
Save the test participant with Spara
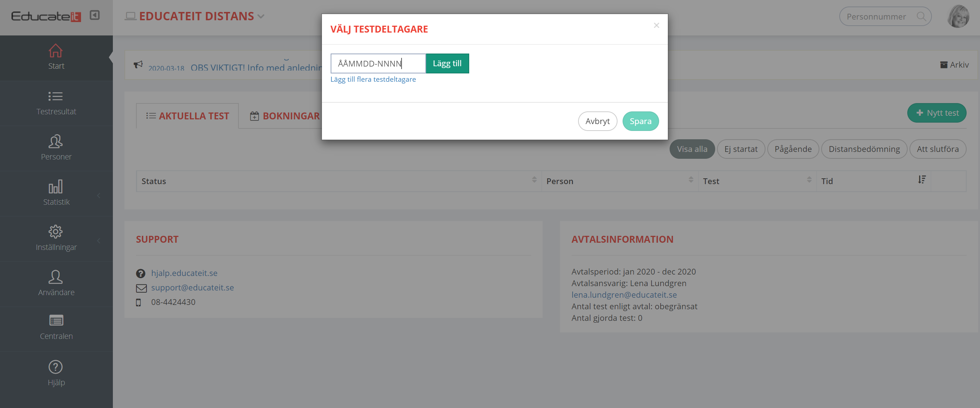click(x=640, y=121)
